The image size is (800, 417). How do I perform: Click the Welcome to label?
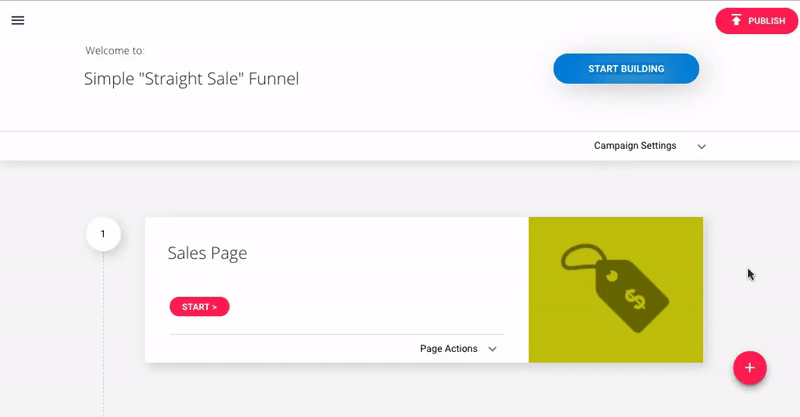click(115, 51)
